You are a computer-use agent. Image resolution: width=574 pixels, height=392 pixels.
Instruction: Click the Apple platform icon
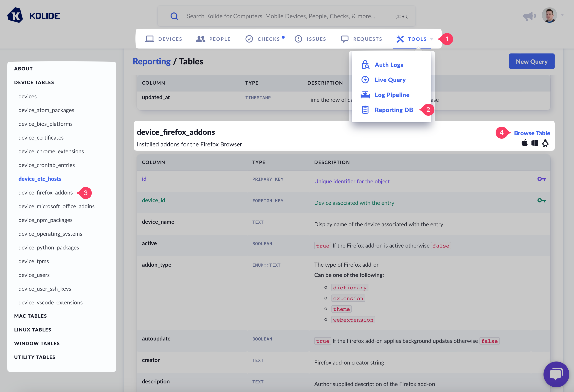(x=524, y=143)
